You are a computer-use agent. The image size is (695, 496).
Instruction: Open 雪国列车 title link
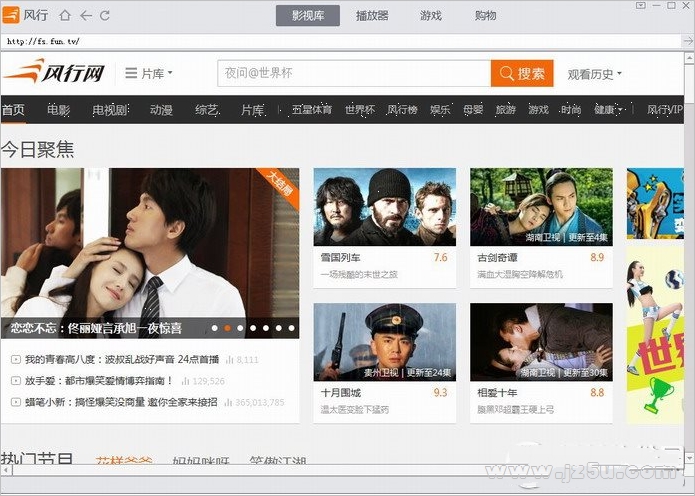click(x=341, y=258)
